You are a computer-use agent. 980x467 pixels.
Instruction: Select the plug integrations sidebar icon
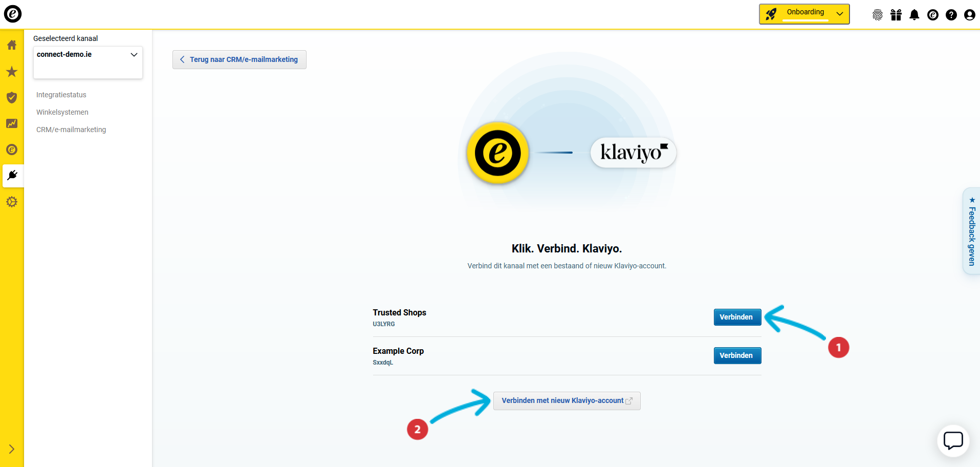pos(12,176)
